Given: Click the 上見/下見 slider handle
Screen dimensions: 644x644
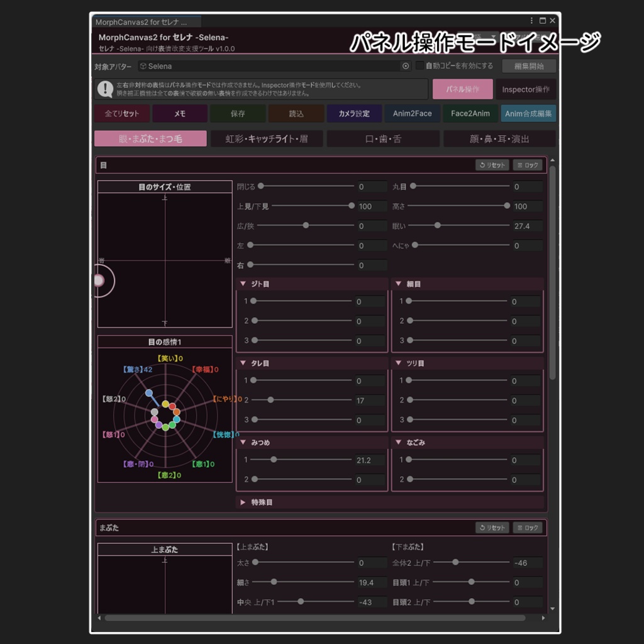Looking at the screenshot, I should pos(351,206).
